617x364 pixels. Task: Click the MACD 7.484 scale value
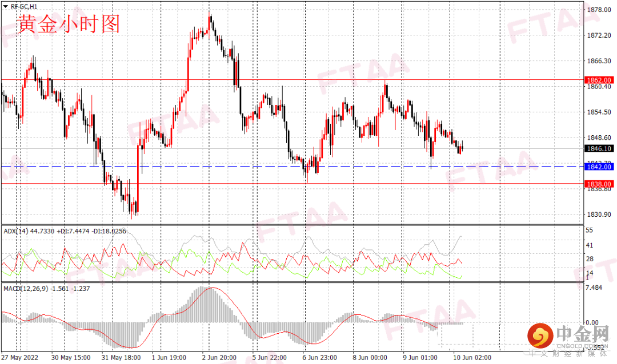click(594, 288)
